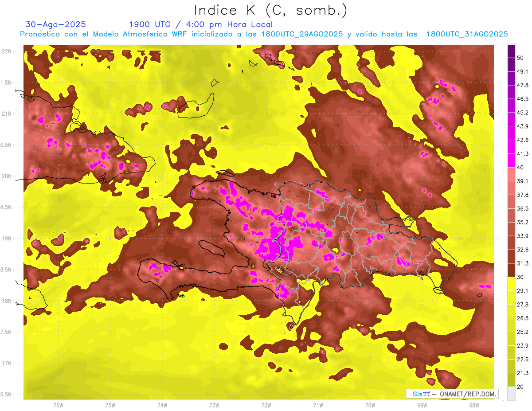Viewport: 532px width, 411px height.
Task: Click the 'Indice K (C, somb.)' chart title
Action: [x=270, y=10]
